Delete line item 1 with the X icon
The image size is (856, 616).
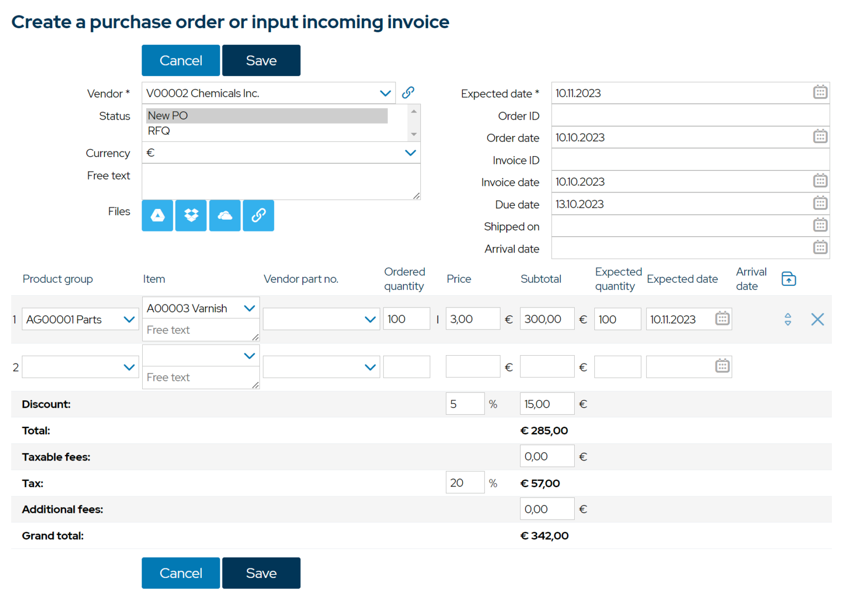817,319
